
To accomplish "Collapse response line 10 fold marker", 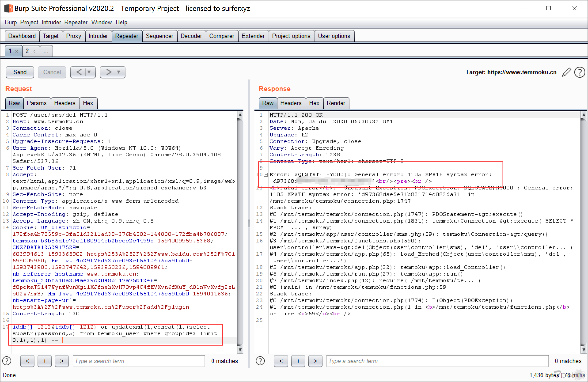I will (266, 175).
